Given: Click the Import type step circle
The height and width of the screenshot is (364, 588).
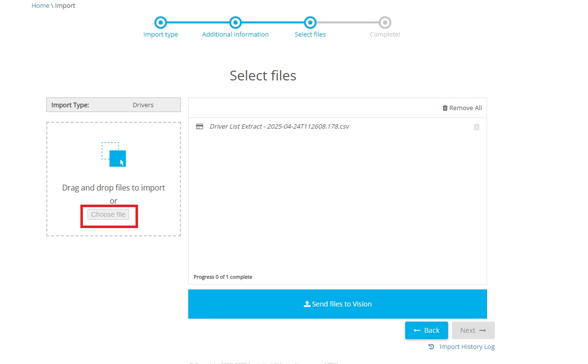Looking at the screenshot, I should point(160,22).
